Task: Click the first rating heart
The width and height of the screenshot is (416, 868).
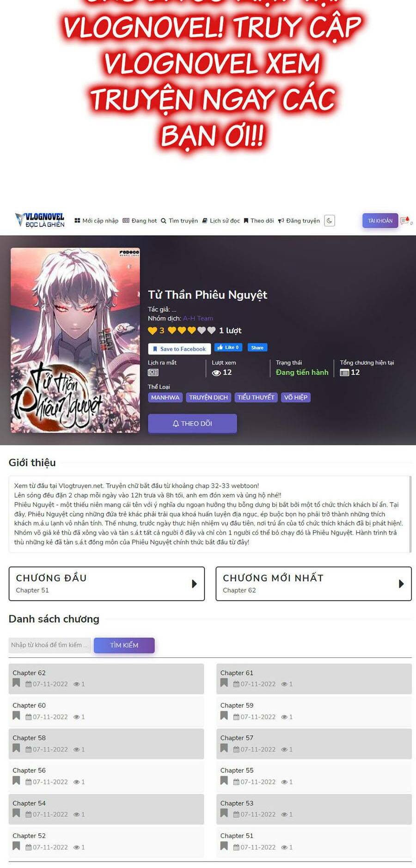Action: click(172, 330)
